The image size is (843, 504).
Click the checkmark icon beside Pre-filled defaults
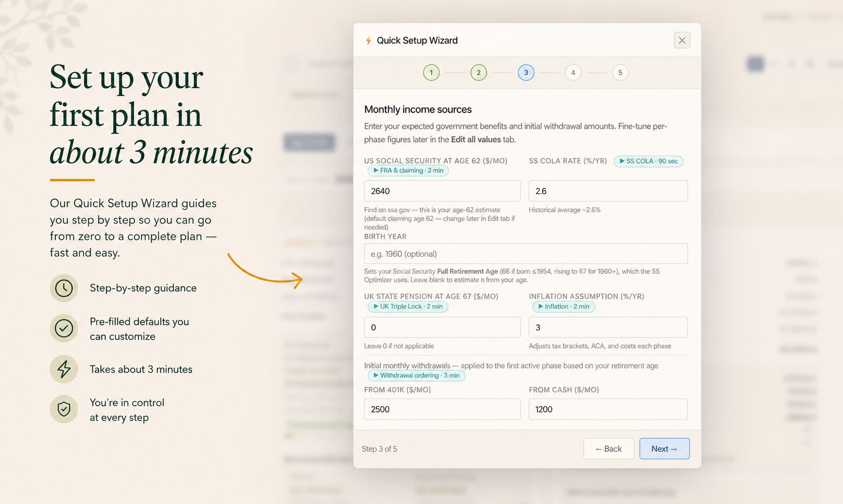point(64,328)
